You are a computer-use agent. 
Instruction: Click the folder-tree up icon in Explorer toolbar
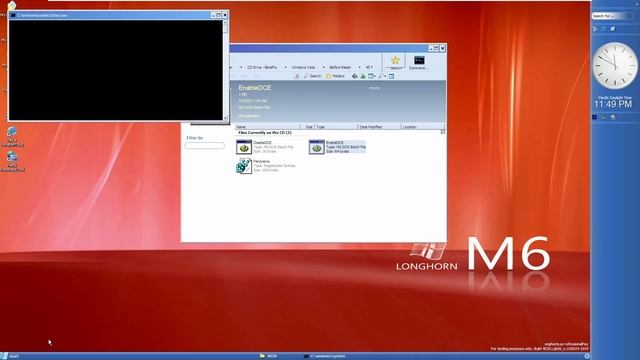tap(362, 76)
